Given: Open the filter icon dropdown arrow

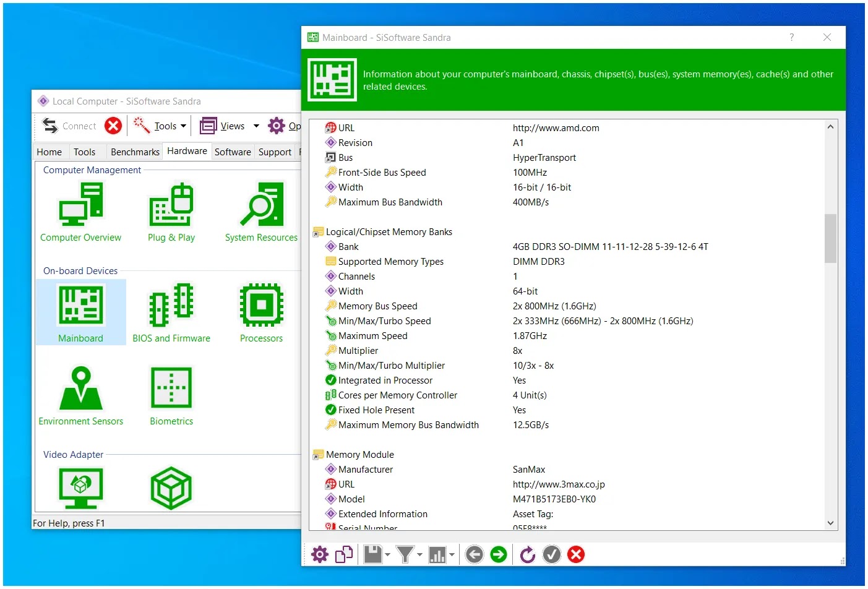Looking at the screenshot, I should pyautogui.click(x=419, y=554).
